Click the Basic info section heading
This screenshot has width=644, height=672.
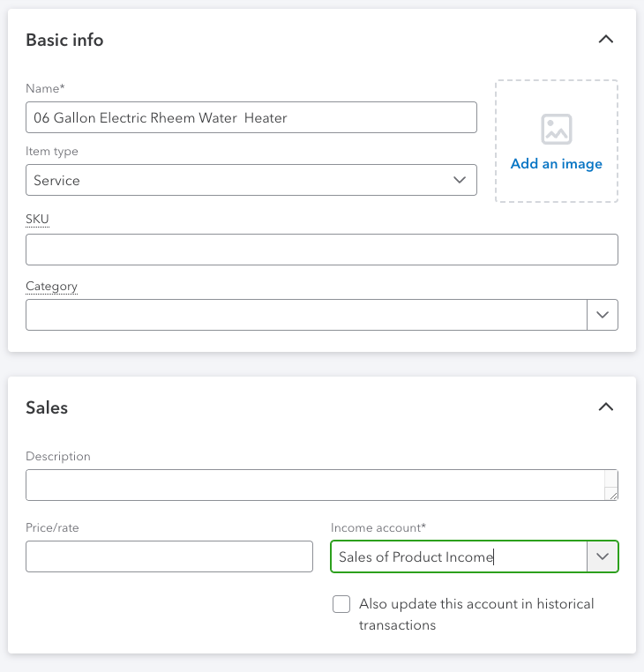tap(64, 40)
